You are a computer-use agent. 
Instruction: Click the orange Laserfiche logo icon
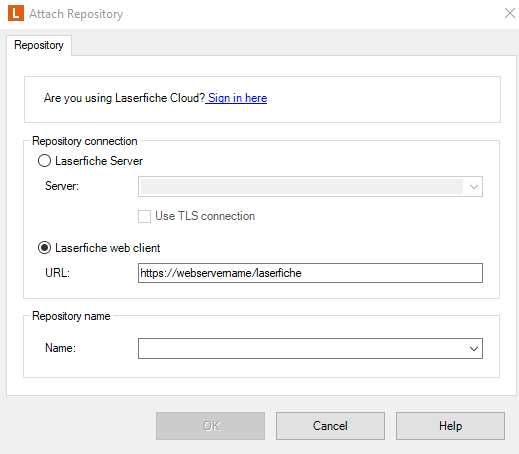tap(16, 13)
